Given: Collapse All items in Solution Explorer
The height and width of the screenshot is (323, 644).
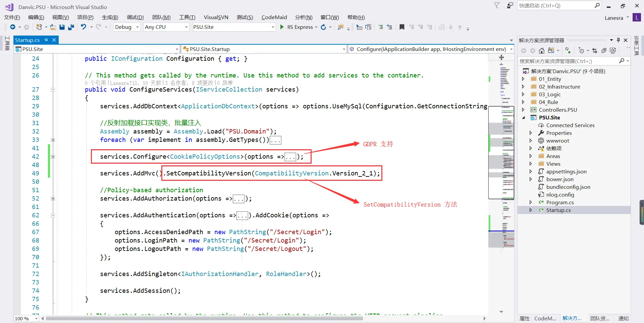Looking at the screenshot, I should coord(604,51).
